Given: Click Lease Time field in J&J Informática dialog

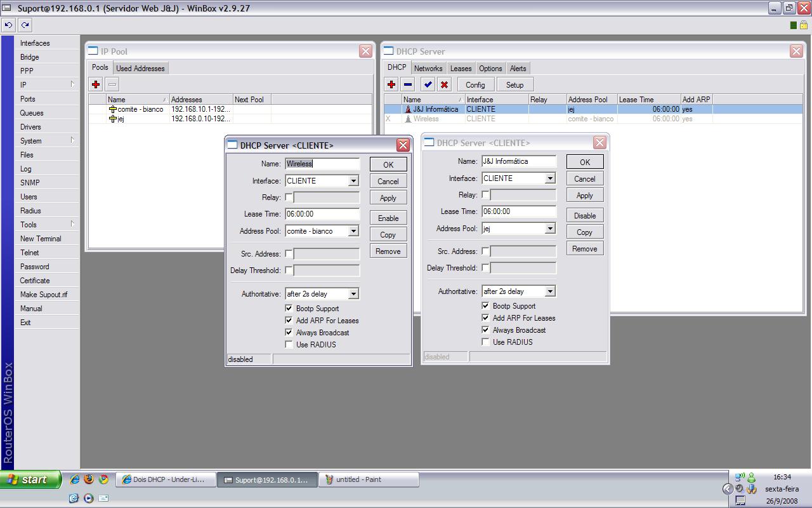Looking at the screenshot, I should pyautogui.click(x=518, y=211).
